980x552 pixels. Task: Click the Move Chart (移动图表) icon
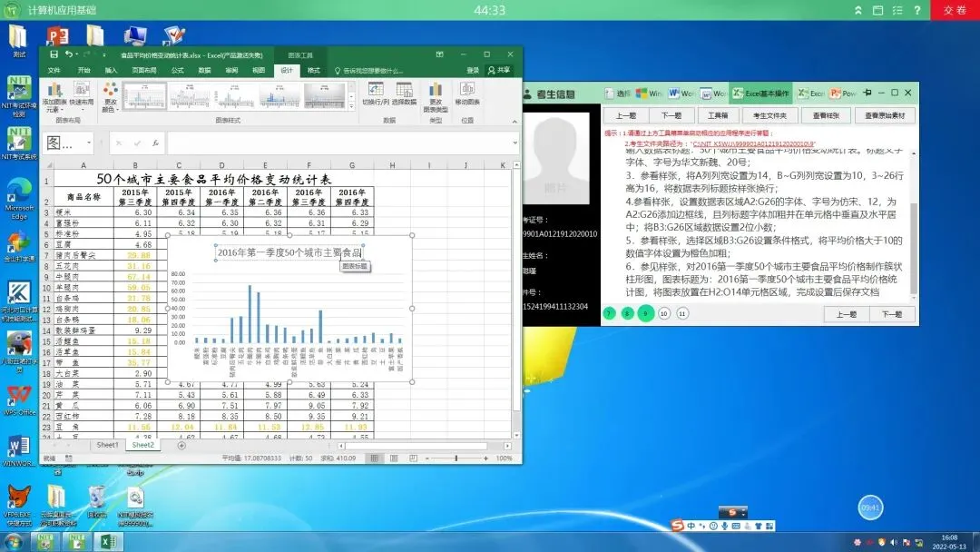coord(467,94)
